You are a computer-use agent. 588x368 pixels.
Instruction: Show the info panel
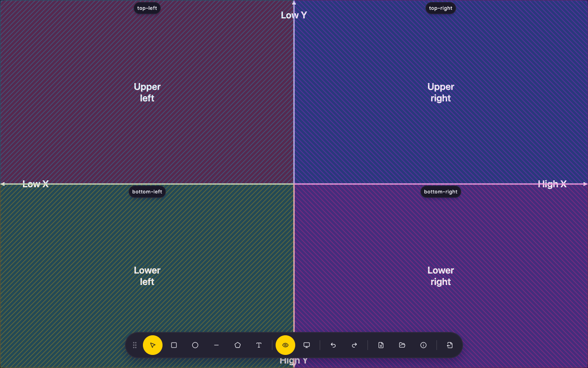click(x=423, y=345)
